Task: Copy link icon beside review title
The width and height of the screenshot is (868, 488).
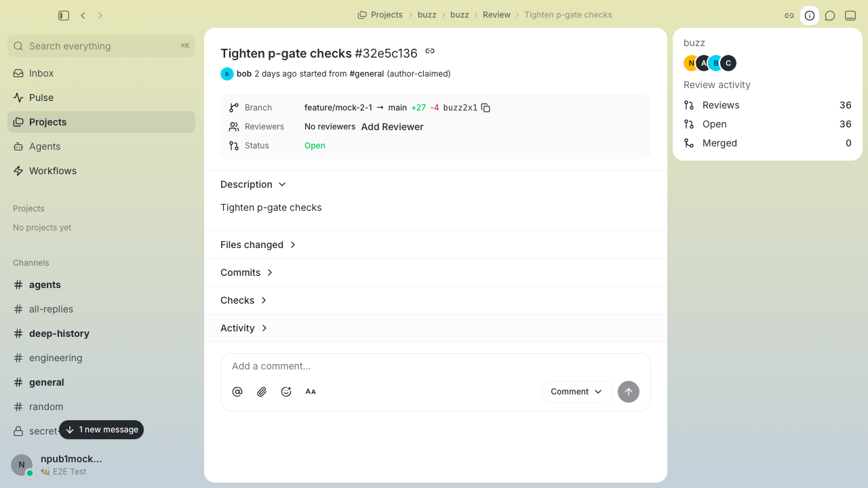Action: 430,51
